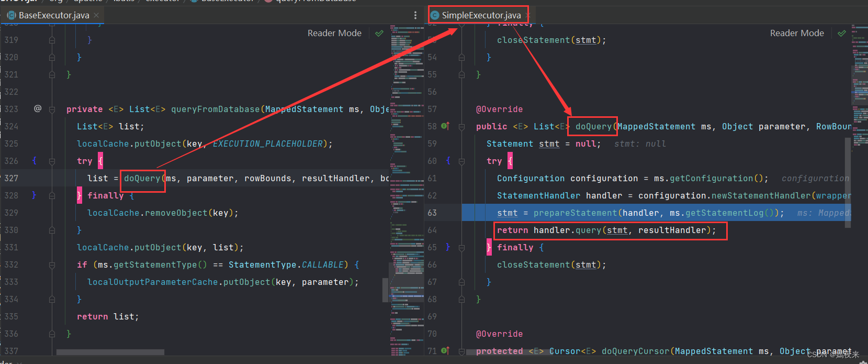Click the SimpleExecutor.java class file icon
The image size is (868, 364).
(x=435, y=15)
